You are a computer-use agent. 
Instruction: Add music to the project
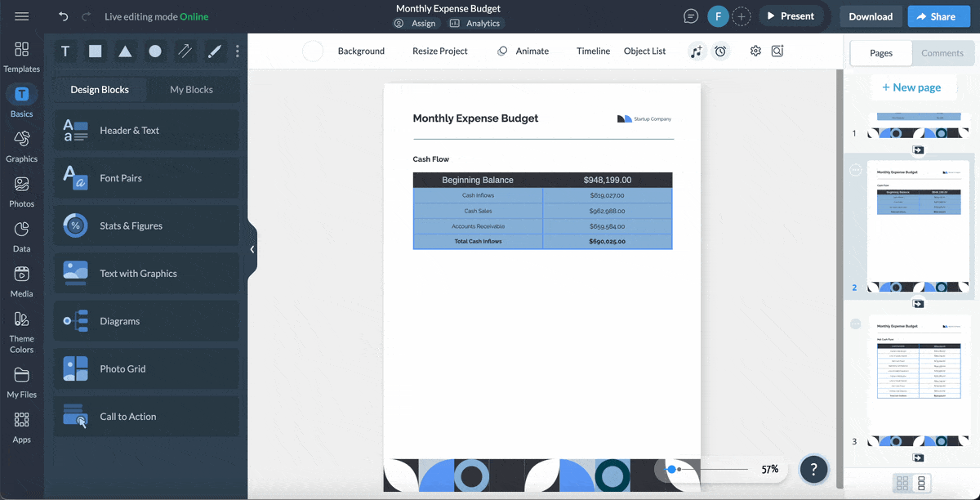[x=697, y=51]
